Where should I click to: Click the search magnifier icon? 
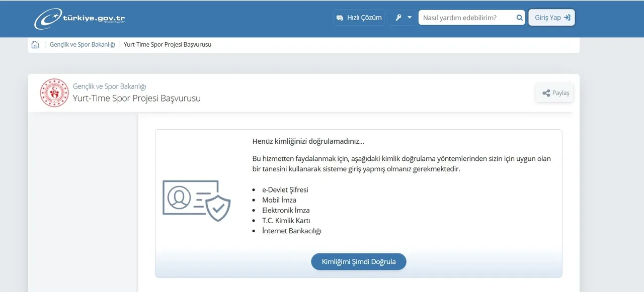[519, 17]
